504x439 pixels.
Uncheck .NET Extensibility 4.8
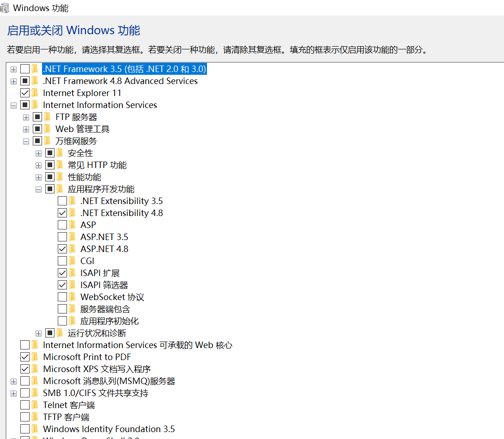click(62, 213)
